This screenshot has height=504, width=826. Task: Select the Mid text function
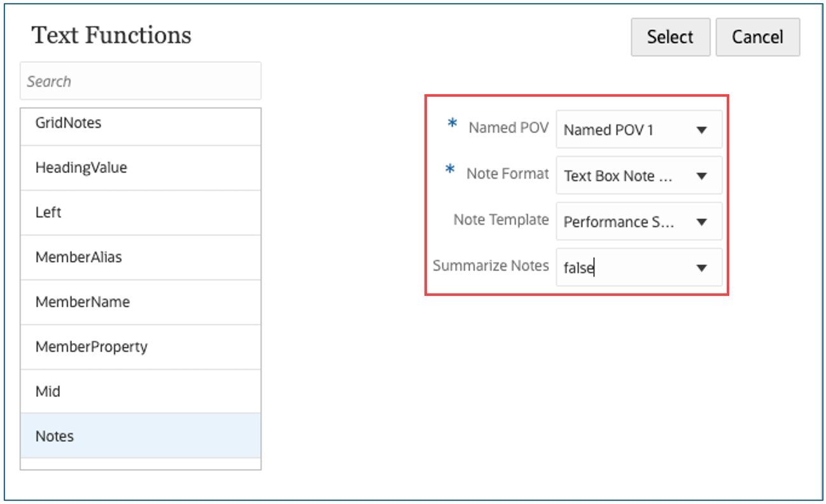click(x=141, y=391)
